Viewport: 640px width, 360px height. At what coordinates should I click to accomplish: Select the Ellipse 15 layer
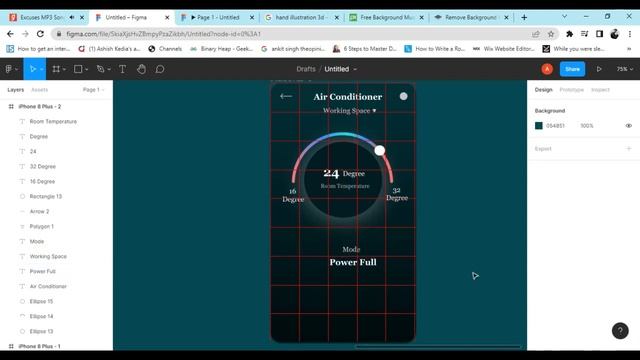point(41,301)
